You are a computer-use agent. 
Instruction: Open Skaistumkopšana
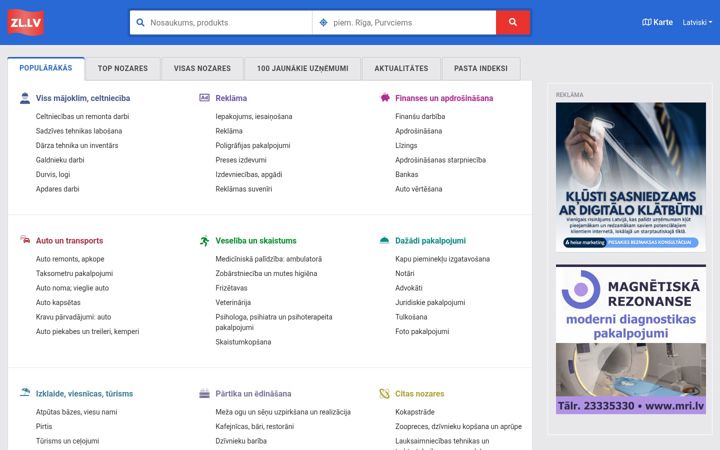(243, 342)
